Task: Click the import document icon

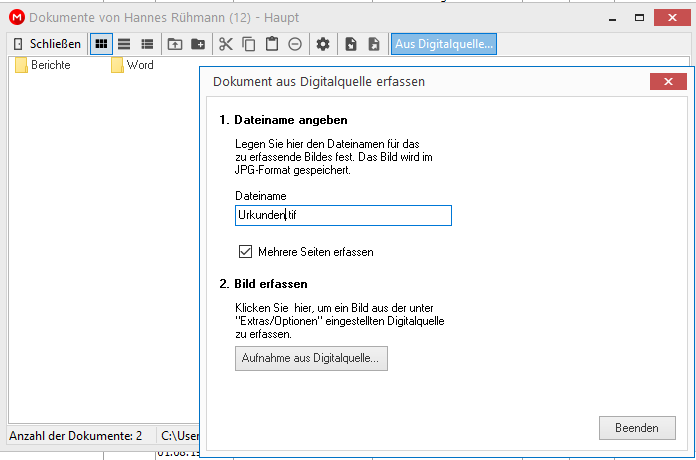Action: point(351,44)
